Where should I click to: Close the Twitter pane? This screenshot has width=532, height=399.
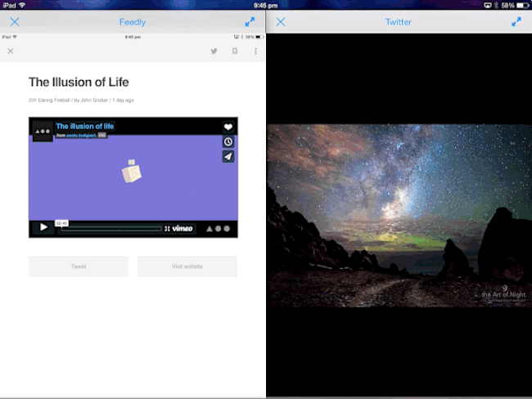pyautogui.click(x=281, y=22)
